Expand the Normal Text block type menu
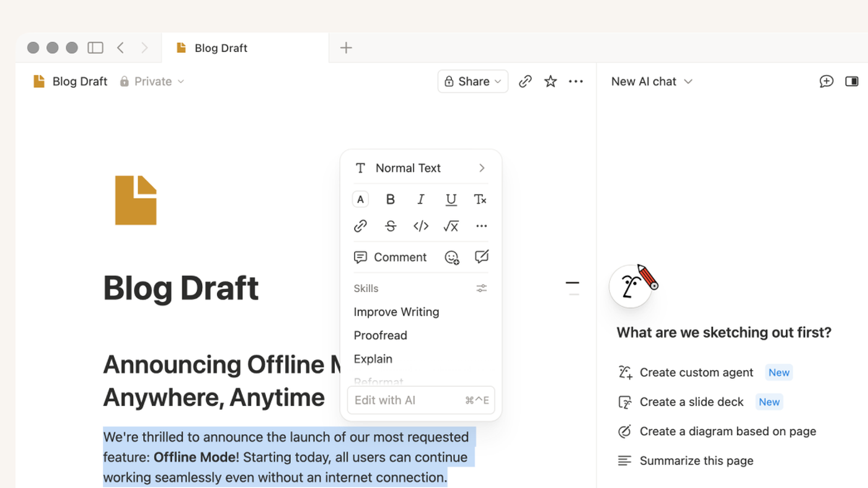 click(421, 168)
